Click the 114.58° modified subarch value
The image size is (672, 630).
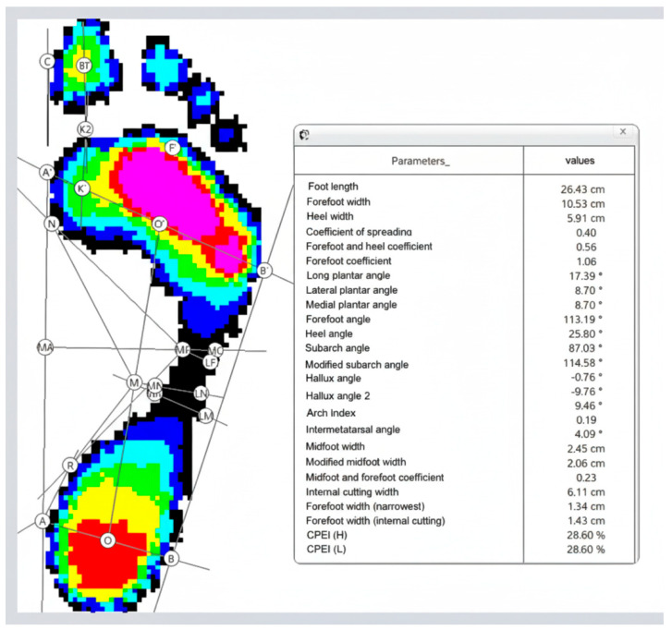point(583,363)
